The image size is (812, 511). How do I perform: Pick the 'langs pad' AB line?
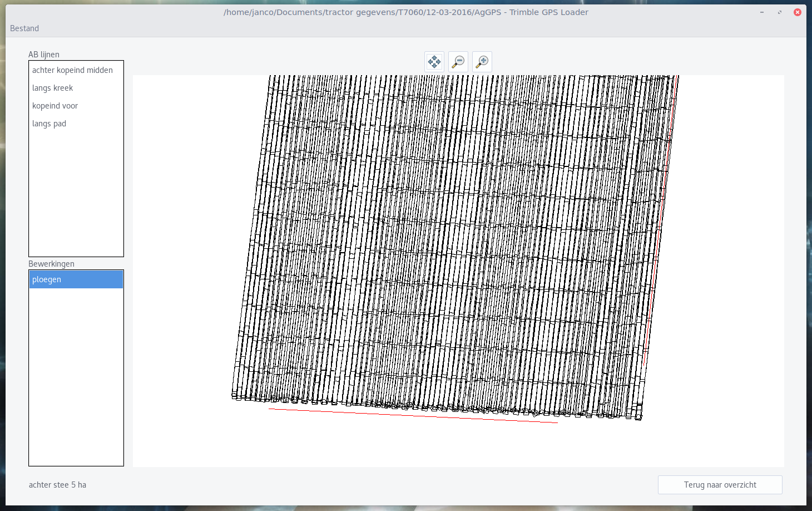click(49, 124)
